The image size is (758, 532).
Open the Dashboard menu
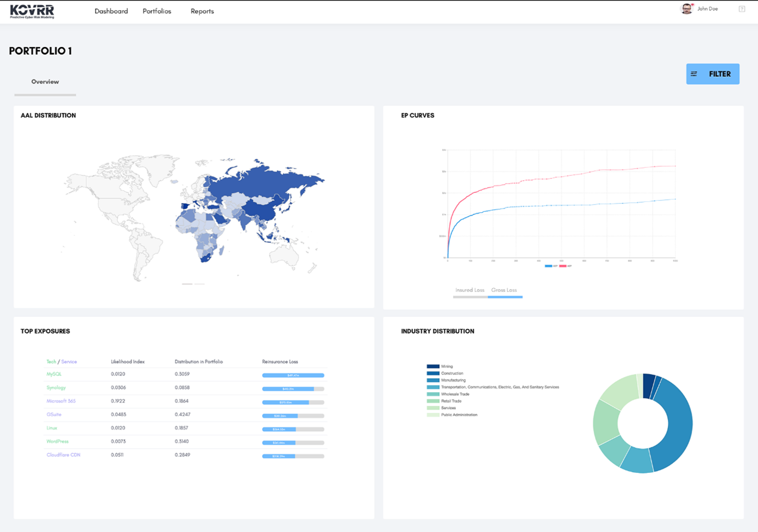click(111, 11)
